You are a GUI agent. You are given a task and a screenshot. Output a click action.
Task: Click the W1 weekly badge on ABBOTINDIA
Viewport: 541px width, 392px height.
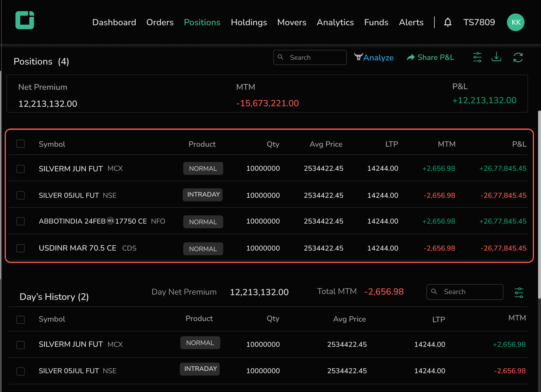[x=110, y=221]
